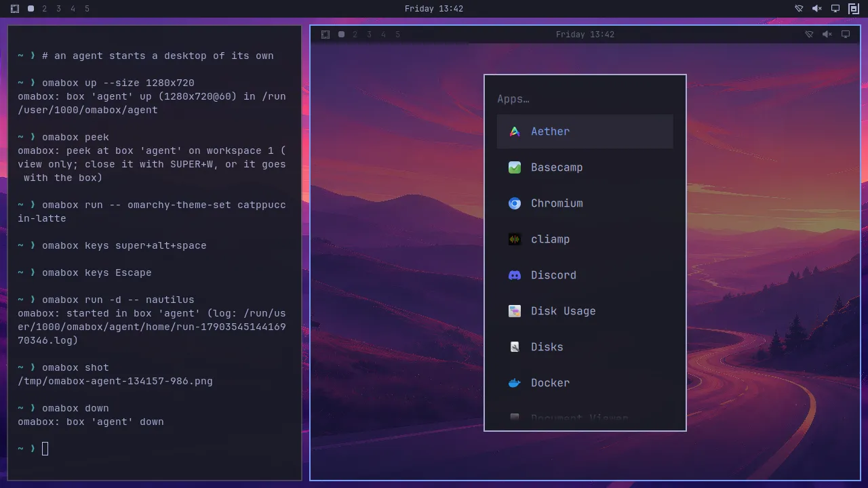
Task: Switch to workspace 5 in the top bar
Action: [x=87, y=9]
